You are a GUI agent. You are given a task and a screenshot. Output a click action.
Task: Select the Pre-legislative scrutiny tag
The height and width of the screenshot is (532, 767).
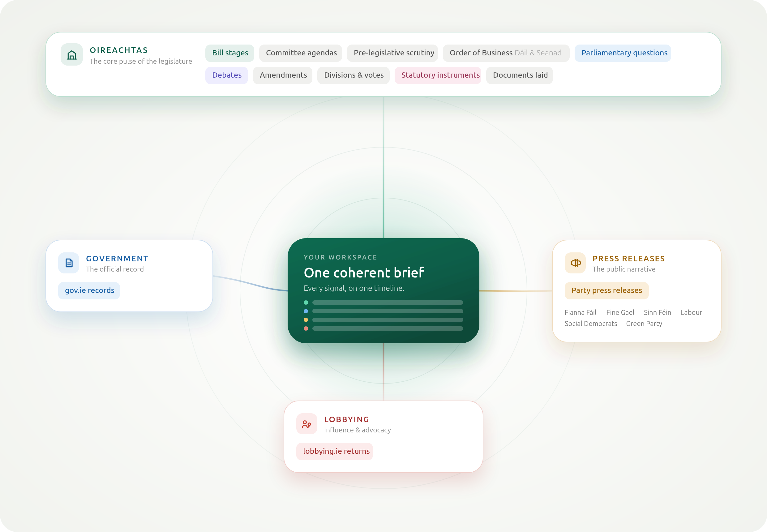(392, 53)
